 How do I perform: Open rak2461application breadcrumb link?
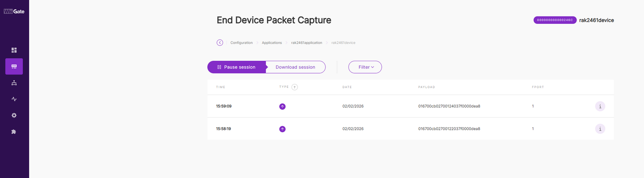[x=307, y=43]
